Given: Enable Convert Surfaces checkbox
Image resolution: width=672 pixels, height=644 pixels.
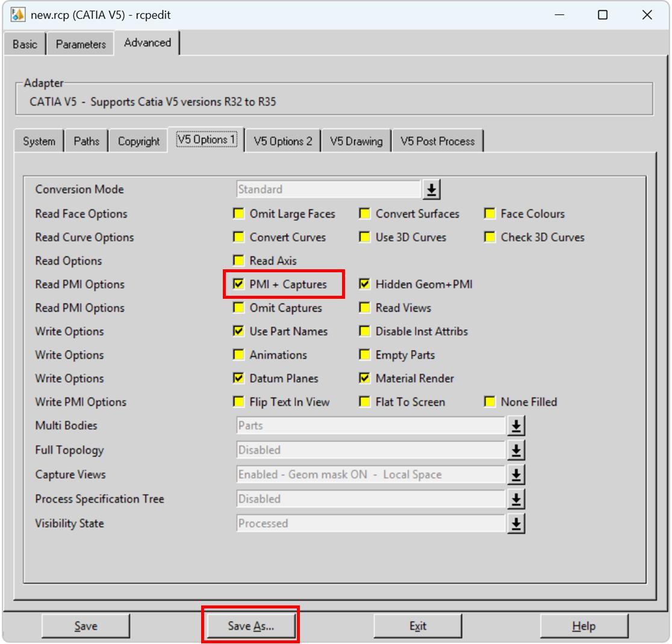Looking at the screenshot, I should 364,213.
